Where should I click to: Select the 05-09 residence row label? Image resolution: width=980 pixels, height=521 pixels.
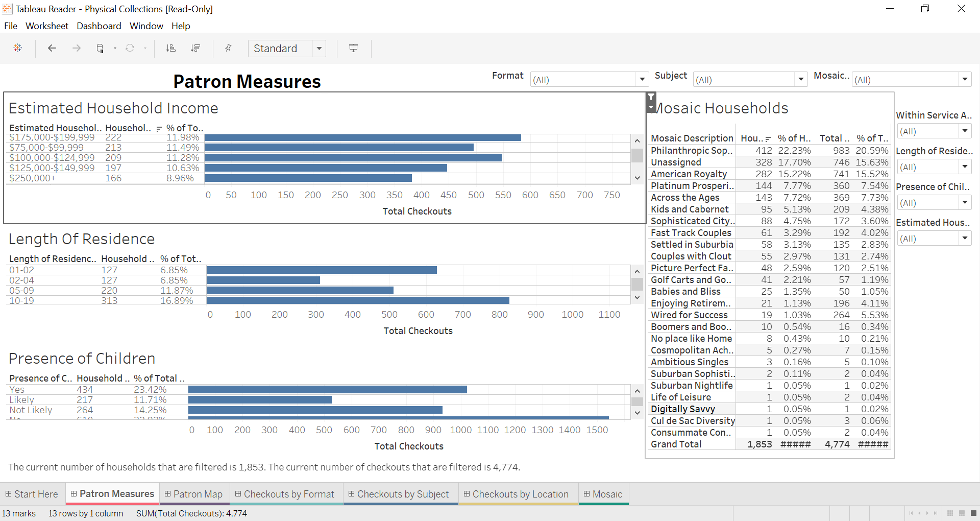click(x=22, y=290)
